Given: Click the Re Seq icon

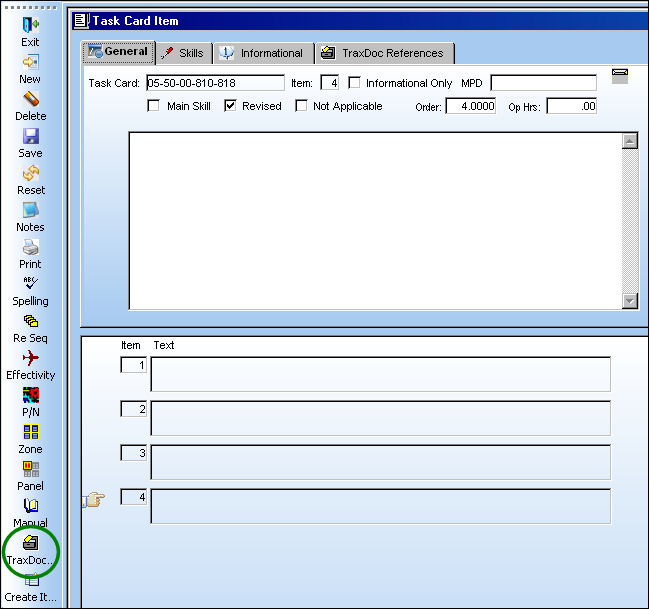Looking at the screenshot, I should coord(31,321).
